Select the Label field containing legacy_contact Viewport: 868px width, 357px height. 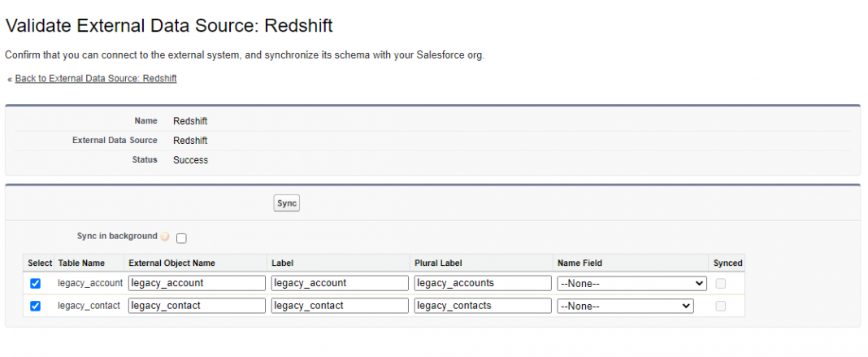point(340,306)
